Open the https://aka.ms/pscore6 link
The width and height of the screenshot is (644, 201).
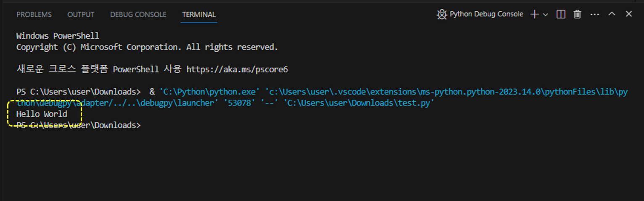tap(237, 69)
